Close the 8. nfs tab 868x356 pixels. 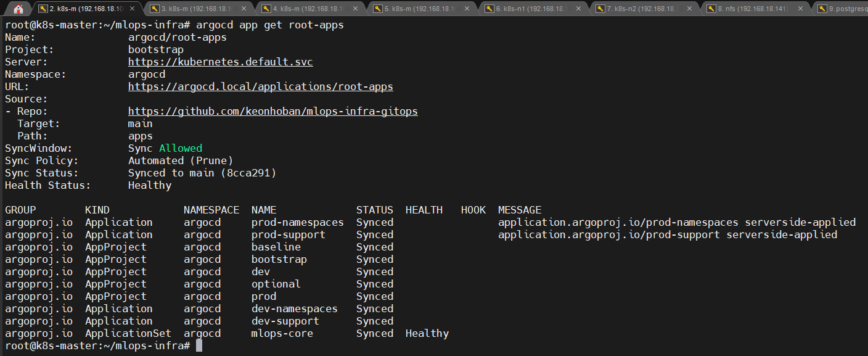pos(800,9)
